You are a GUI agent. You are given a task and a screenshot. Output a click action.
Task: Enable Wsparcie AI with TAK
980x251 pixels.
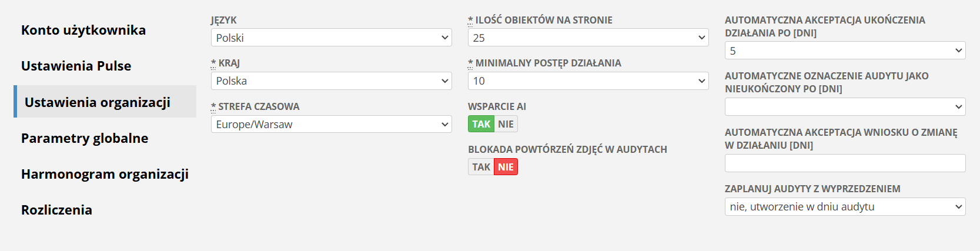(481, 124)
